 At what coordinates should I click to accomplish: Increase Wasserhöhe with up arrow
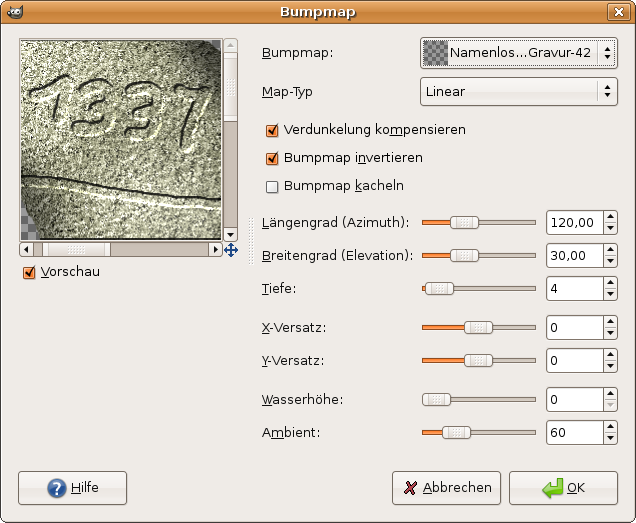610,394
